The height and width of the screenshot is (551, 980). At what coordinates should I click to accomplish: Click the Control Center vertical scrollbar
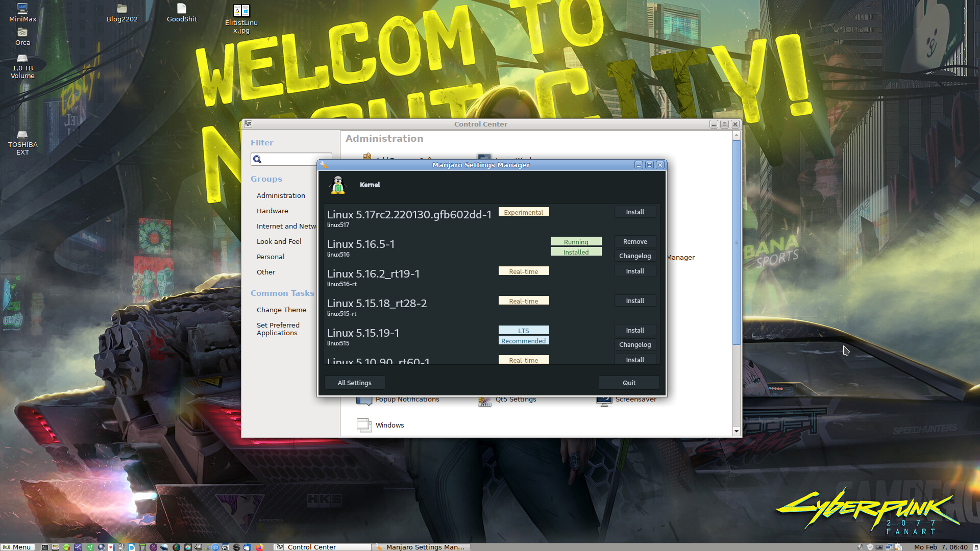pos(736,242)
